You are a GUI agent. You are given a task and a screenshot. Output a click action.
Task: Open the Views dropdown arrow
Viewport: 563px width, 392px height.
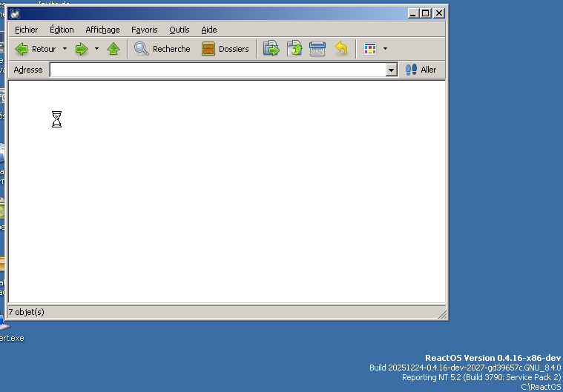point(385,49)
